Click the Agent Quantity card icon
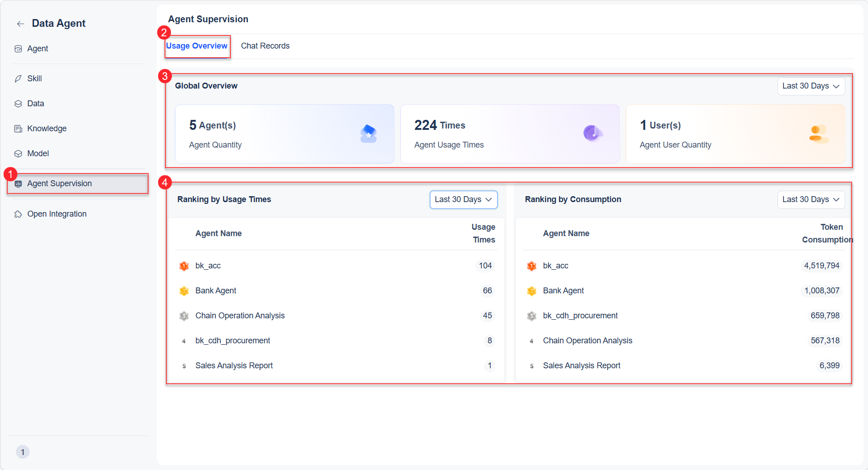 coord(369,134)
